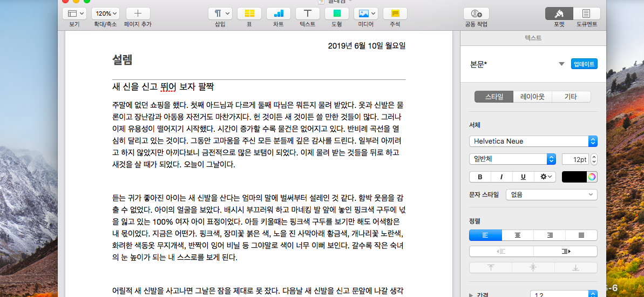Image resolution: width=644 pixels, height=297 pixels.
Task: Open the 일반체 font style dropdown
Action: tap(512, 159)
